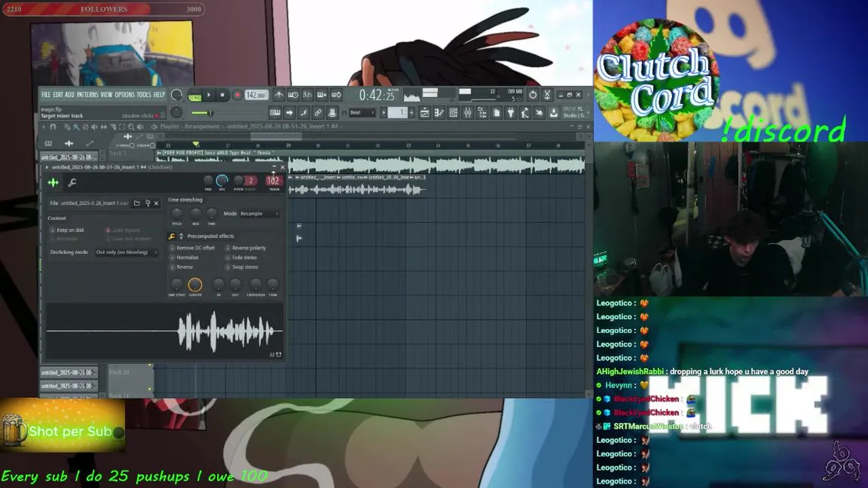Click the sampler VOL knob
This screenshot has height=488, width=868.
222,181
